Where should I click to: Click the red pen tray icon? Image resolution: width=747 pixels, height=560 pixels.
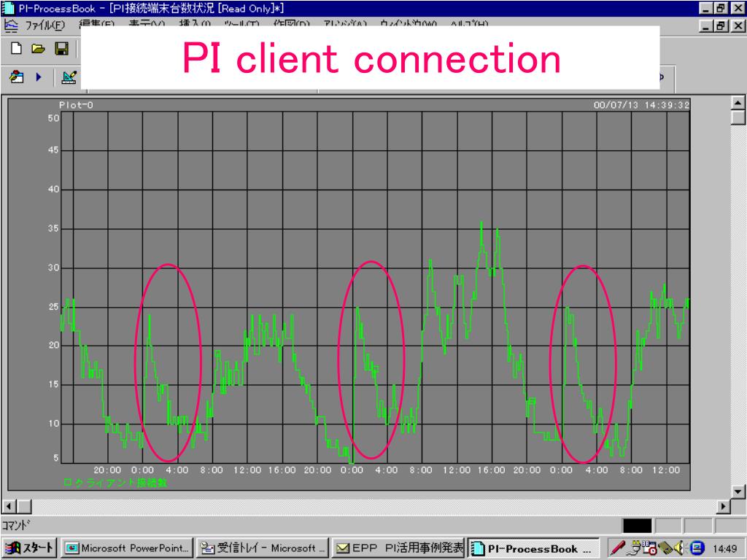[x=617, y=548]
